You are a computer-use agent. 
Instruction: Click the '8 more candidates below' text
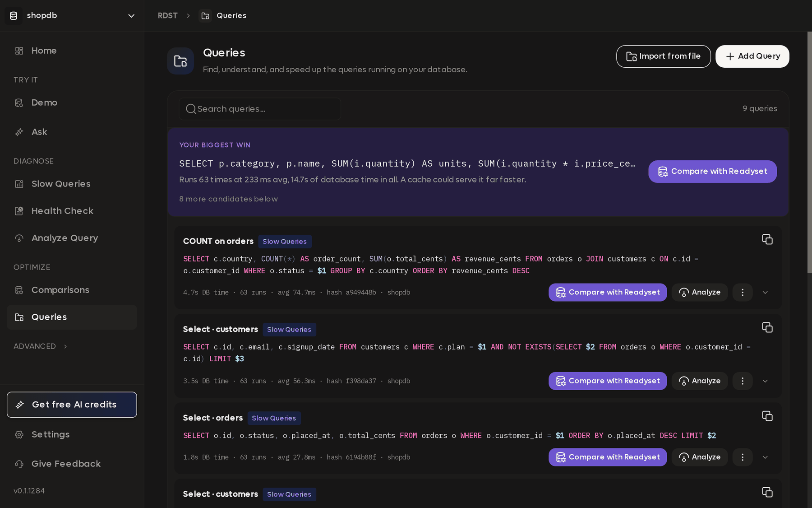[228, 199]
